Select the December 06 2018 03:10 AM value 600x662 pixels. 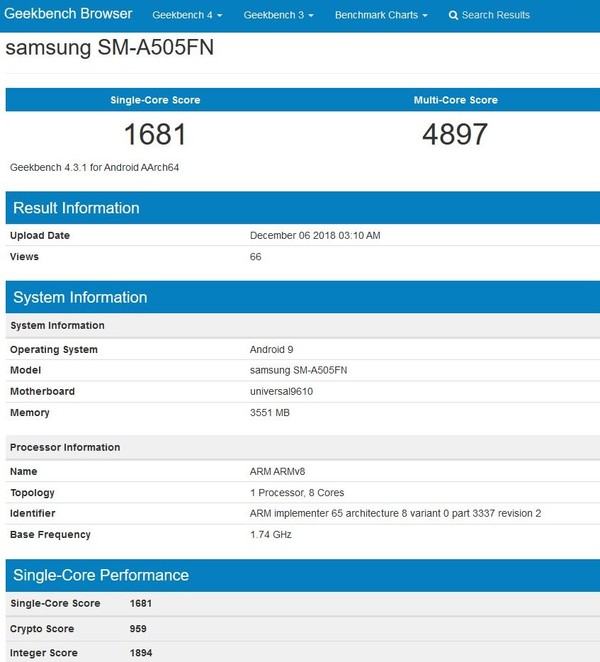tap(315, 236)
